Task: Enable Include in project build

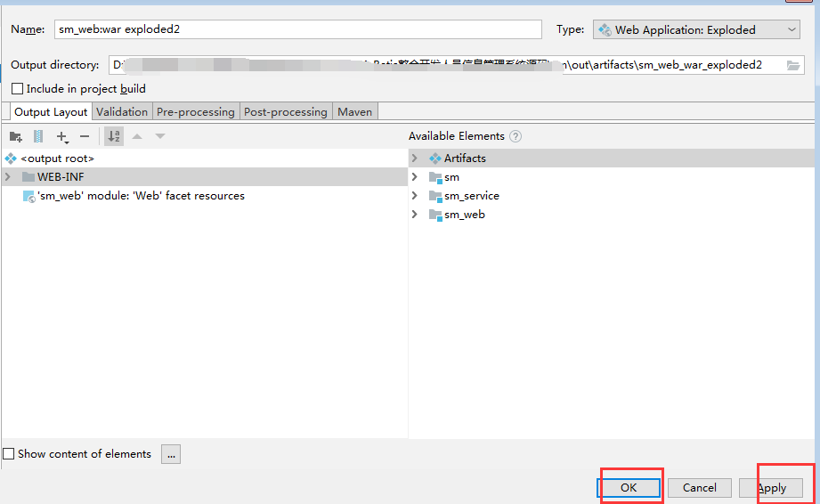Action: (x=17, y=89)
